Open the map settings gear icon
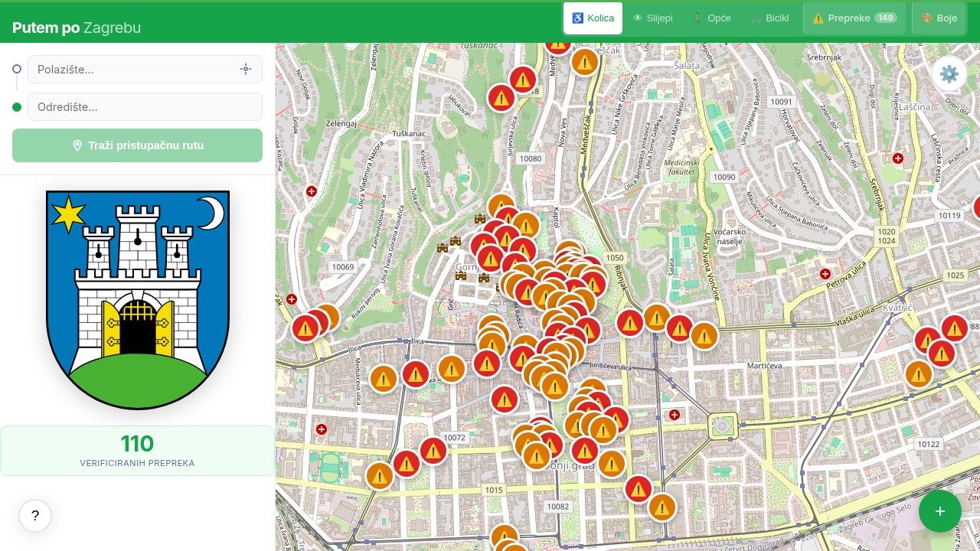 coord(949,74)
